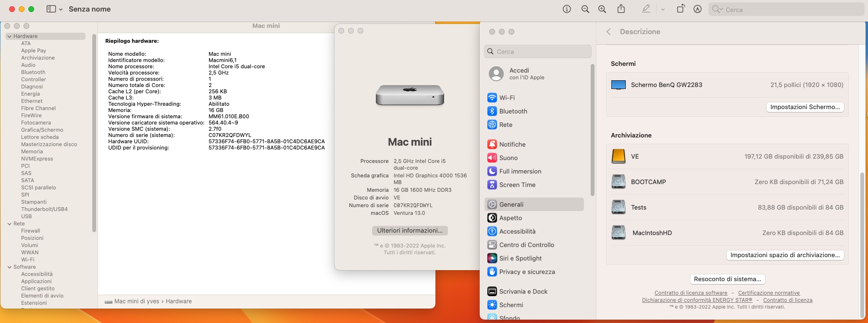This screenshot has width=868, height=323.
Task: Collapse the Software tree section
Action: [10, 267]
